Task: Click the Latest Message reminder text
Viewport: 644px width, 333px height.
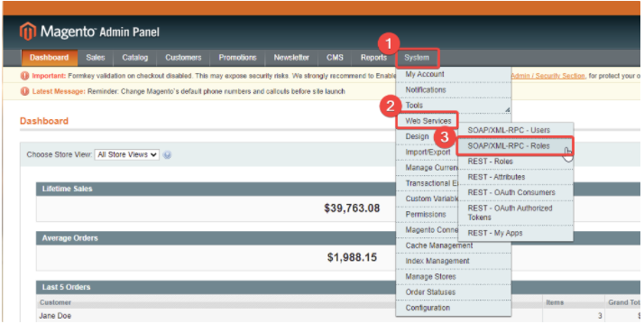Action: (x=216, y=91)
